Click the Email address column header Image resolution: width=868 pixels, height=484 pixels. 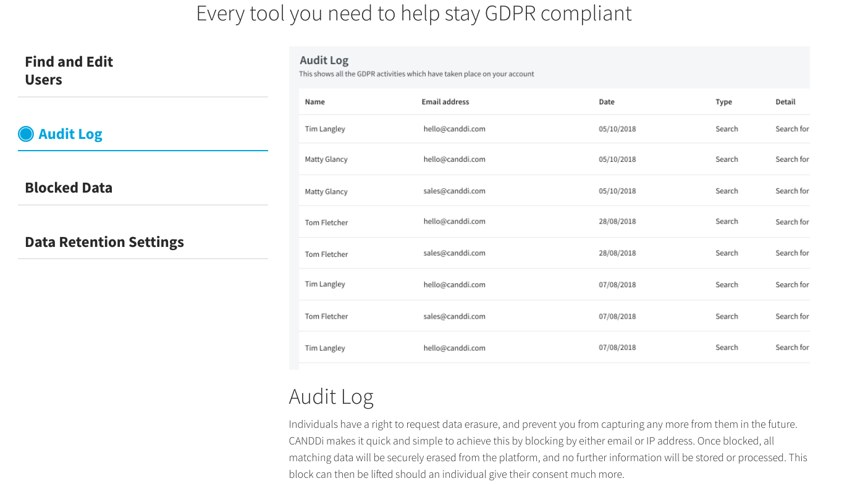(x=445, y=102)
